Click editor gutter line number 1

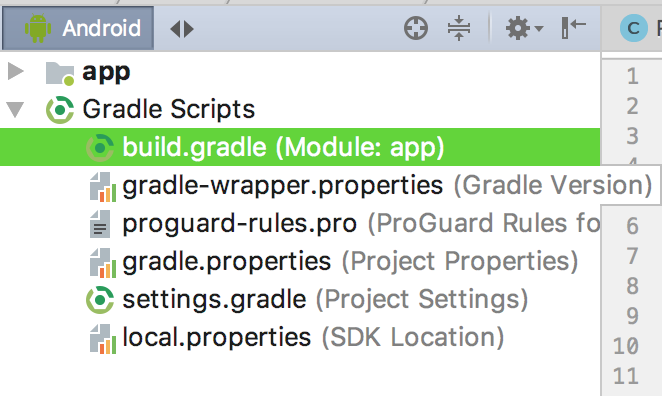pos(632,76)
